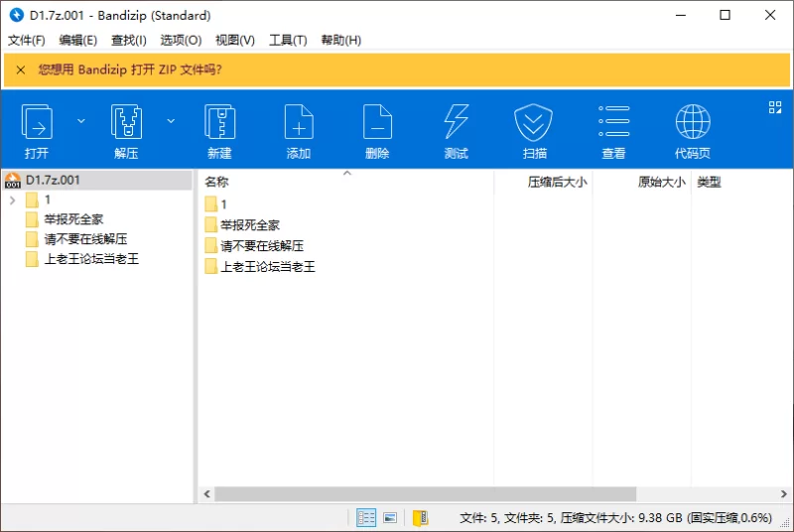Select 请不要在线解压 folder in the file list

pos(254,246)
